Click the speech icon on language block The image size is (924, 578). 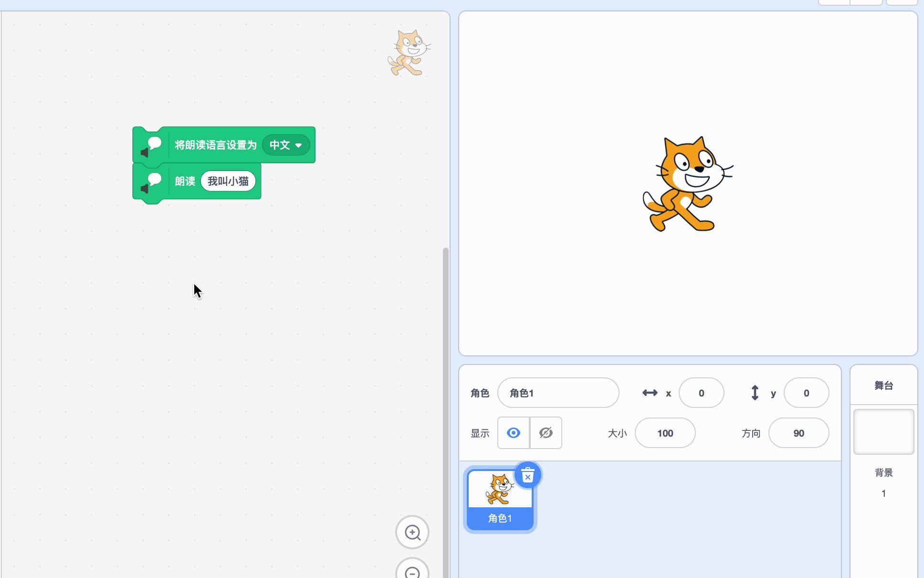click(151, 147)
